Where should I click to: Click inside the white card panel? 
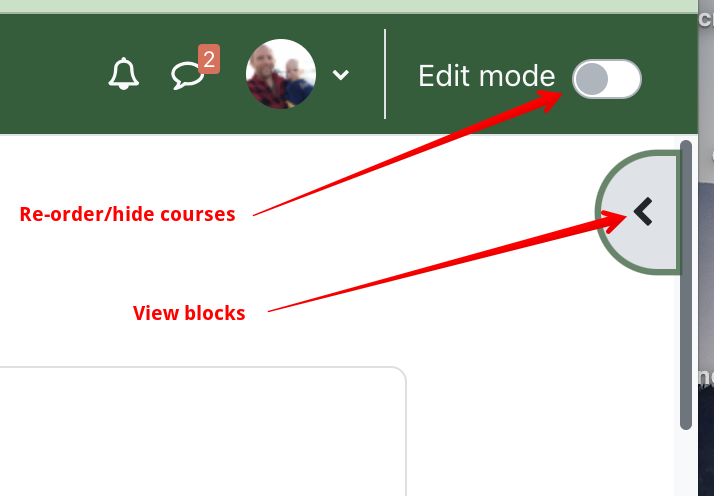(x=203, y=431)
